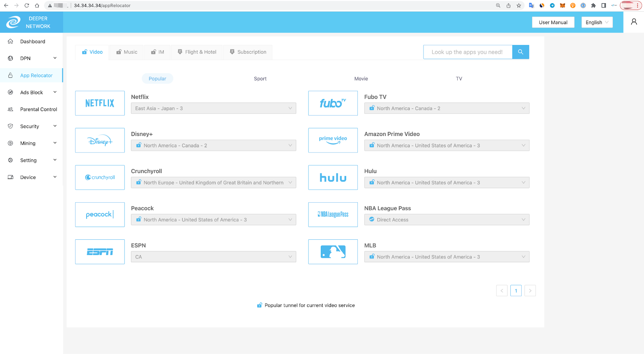Image resolution: width=644 pixels, height=354 pixels.
Task: Click the browser forward arrow
Action: click(17, 6)
